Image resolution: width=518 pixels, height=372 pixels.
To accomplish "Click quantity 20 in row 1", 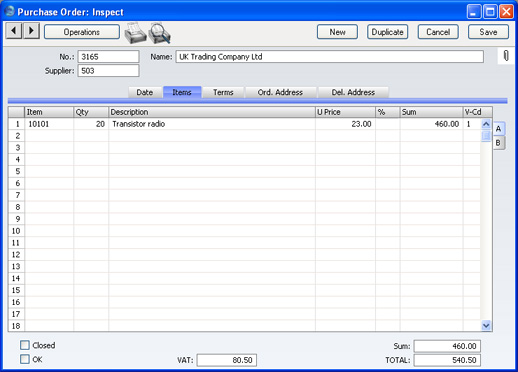I will tap(91, 124).
